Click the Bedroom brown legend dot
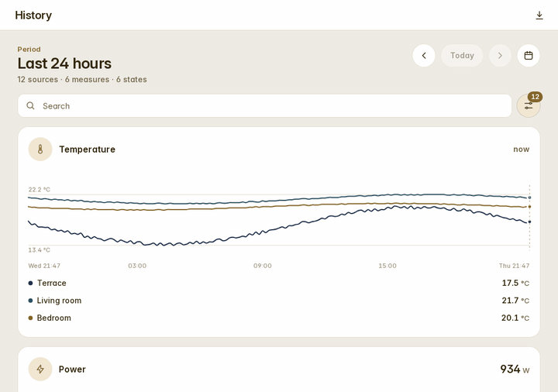 coord(30,318)
